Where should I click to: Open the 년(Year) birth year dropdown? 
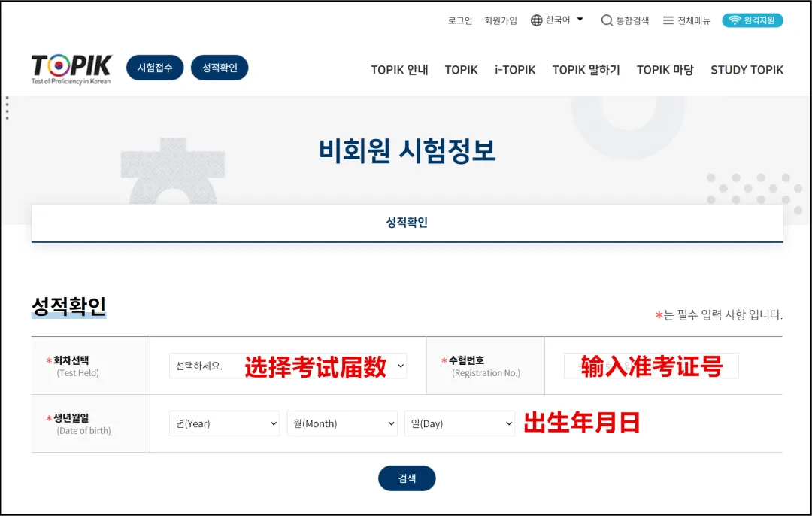click(x=224, y=423)
